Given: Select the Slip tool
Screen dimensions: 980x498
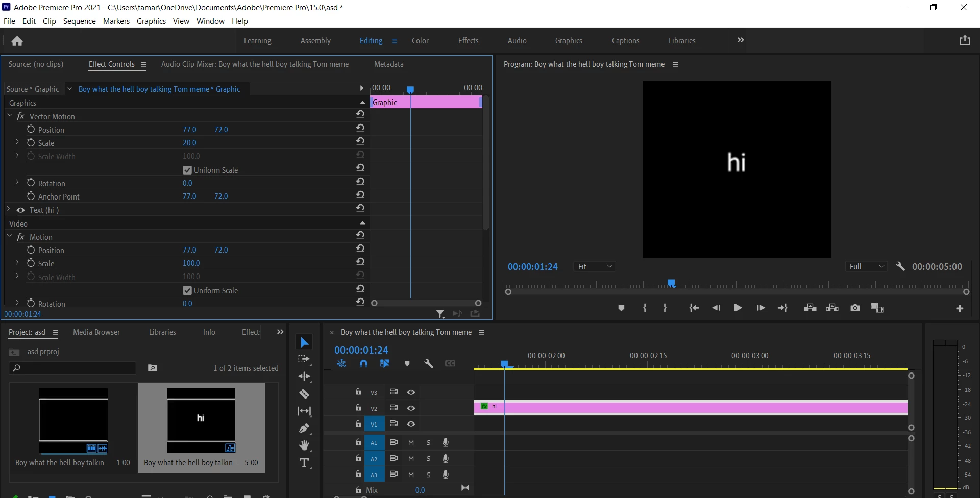Looking at the screenshot, I should pos(304,411).
